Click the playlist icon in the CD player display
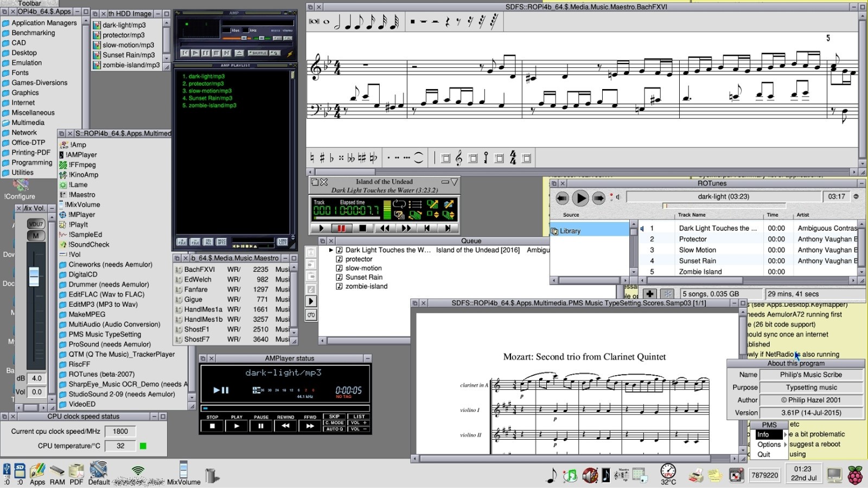868x488 pixels. [416, 205]
